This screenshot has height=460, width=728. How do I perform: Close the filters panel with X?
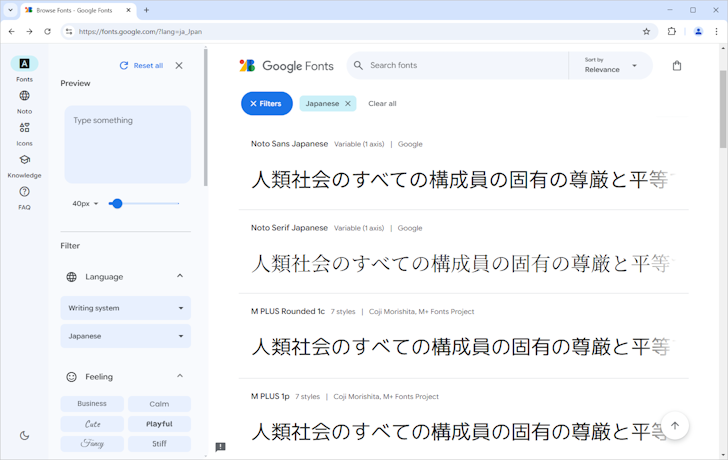(179, 65)
